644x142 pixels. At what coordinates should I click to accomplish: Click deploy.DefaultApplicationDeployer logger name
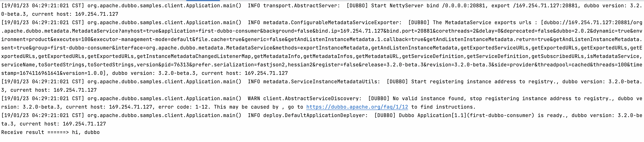(315, 115)
